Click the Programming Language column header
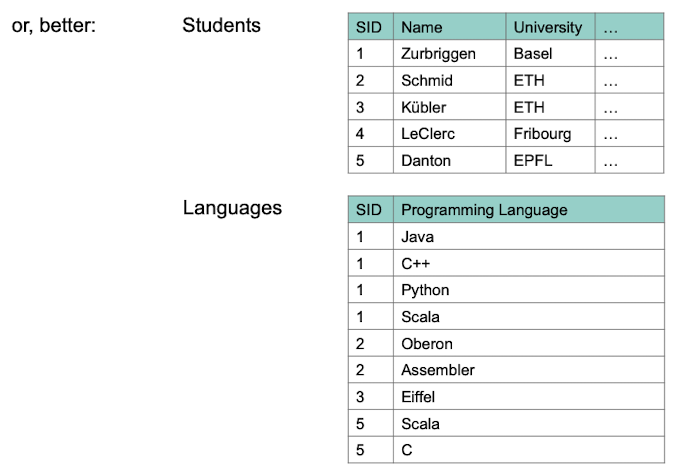690x475 pixels. tap(484, 210)
